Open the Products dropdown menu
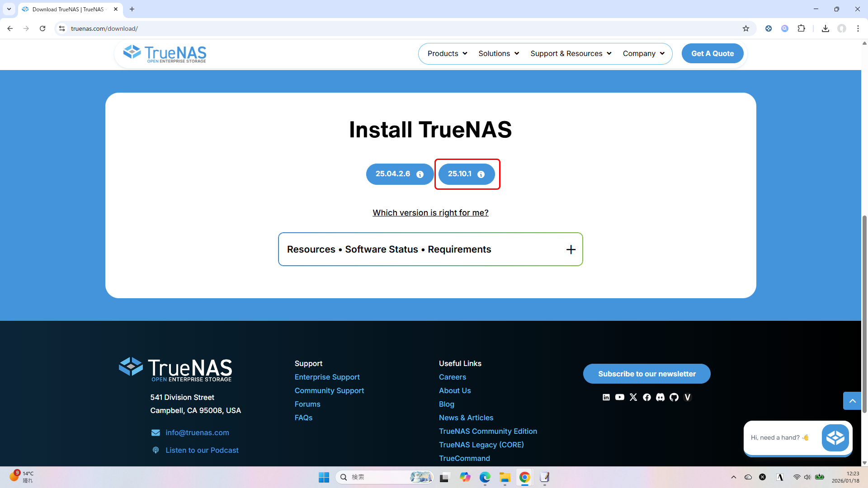 447,53
